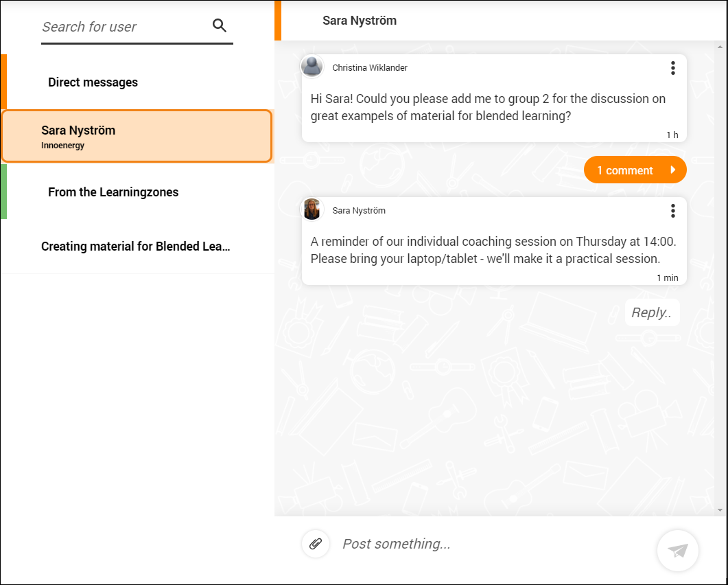
Task: Select the Sara Nyström conversation
Action: (x=137, y=136)
